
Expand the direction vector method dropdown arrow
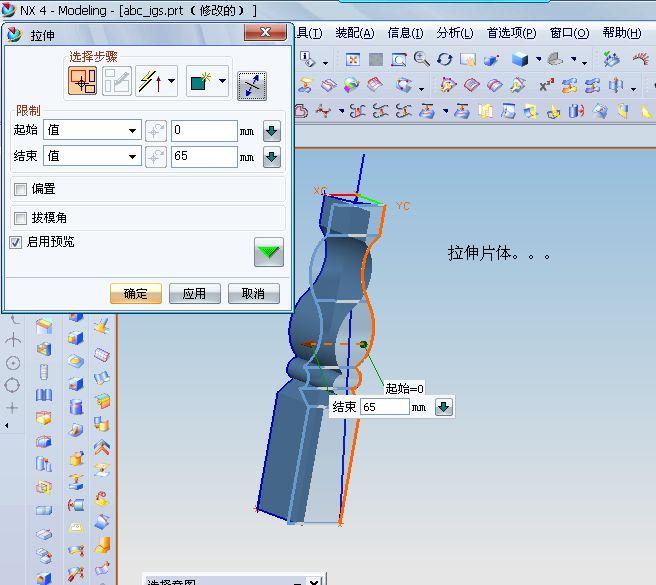[171, 80]
